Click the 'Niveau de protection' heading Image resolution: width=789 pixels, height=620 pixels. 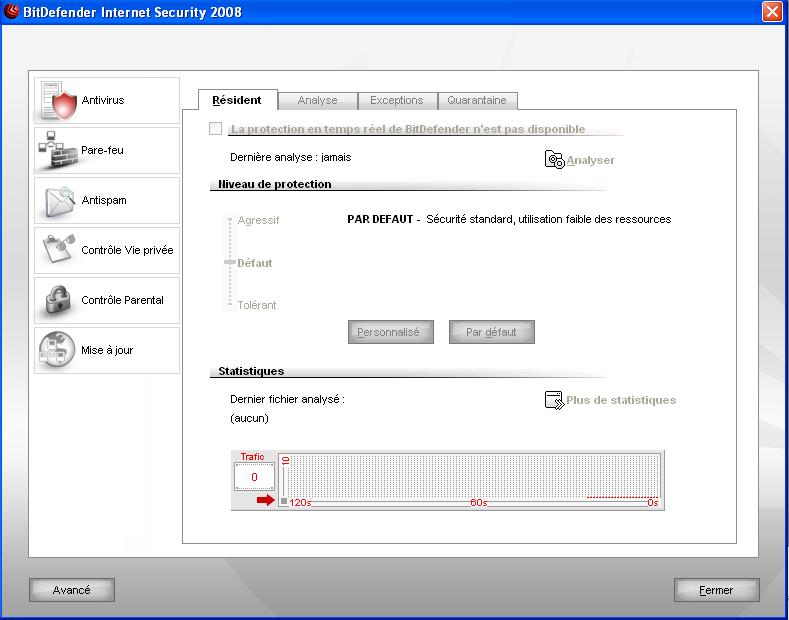pyautogui.click(x=275, y=184)
